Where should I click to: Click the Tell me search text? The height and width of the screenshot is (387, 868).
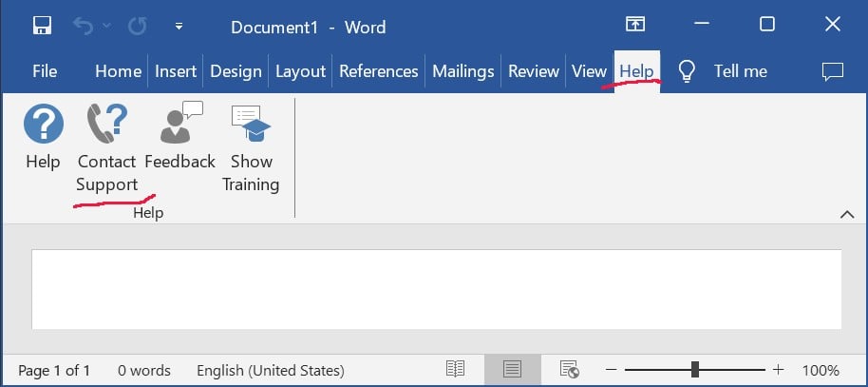[x=740, y=71]
